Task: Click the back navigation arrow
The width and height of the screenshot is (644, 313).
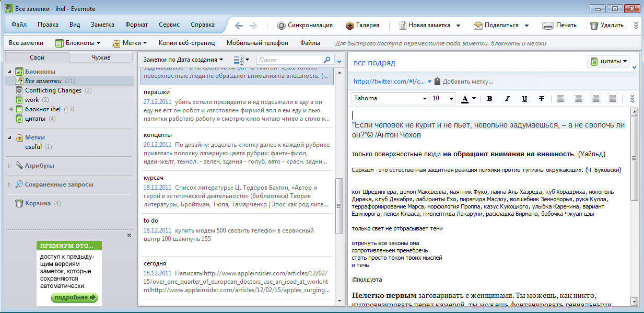Action: point(239,25)
